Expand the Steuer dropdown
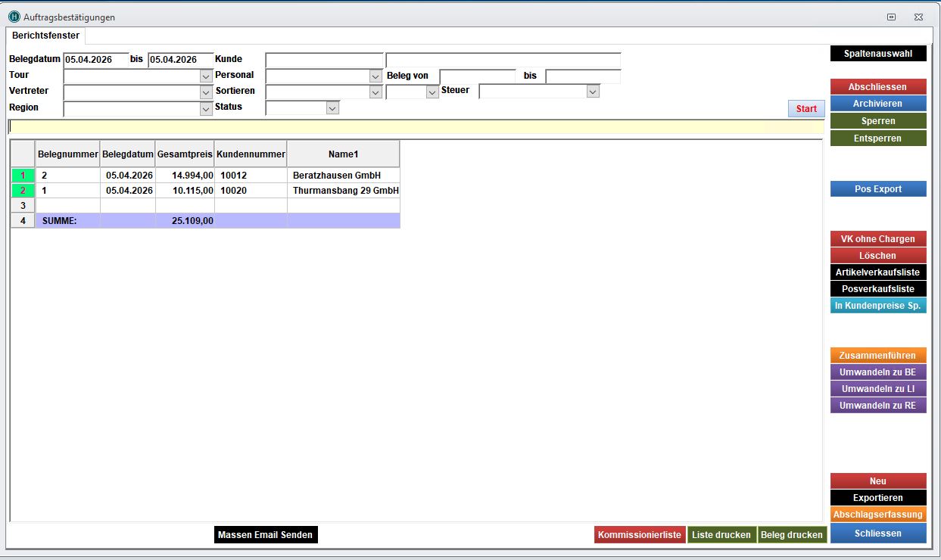This screenshot has width=941, height=560. (x=593, y=92)
